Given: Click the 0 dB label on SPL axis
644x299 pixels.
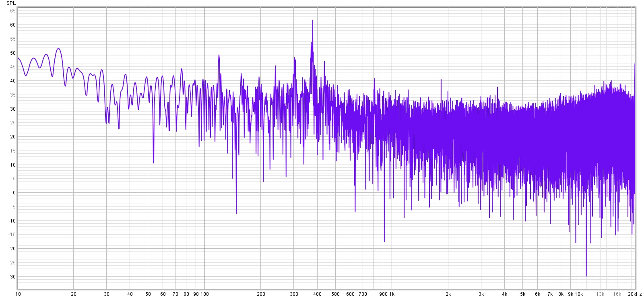Looking at the screenshot, I should [x=14, y=193].
